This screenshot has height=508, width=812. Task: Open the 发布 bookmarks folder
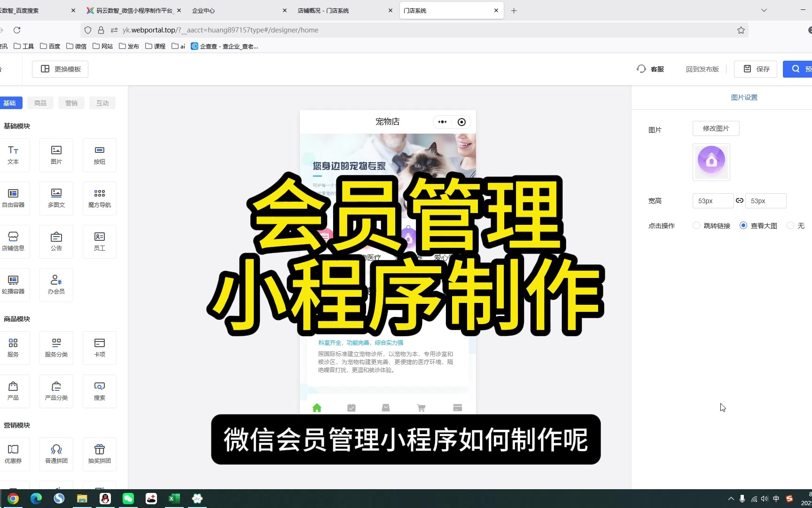129,46
